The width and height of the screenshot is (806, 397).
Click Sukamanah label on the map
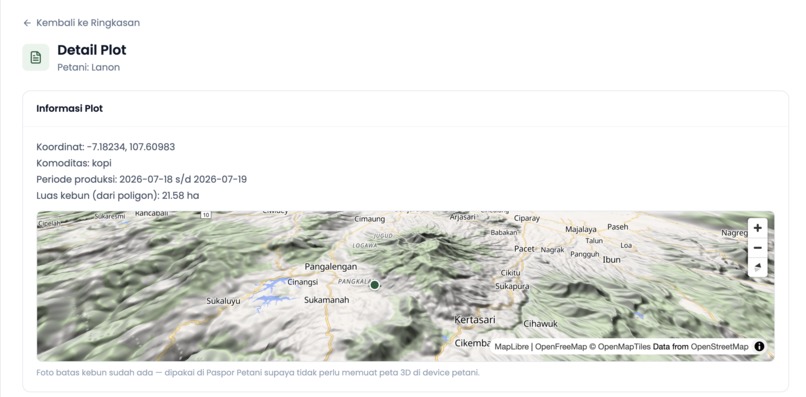click(326, 300)
